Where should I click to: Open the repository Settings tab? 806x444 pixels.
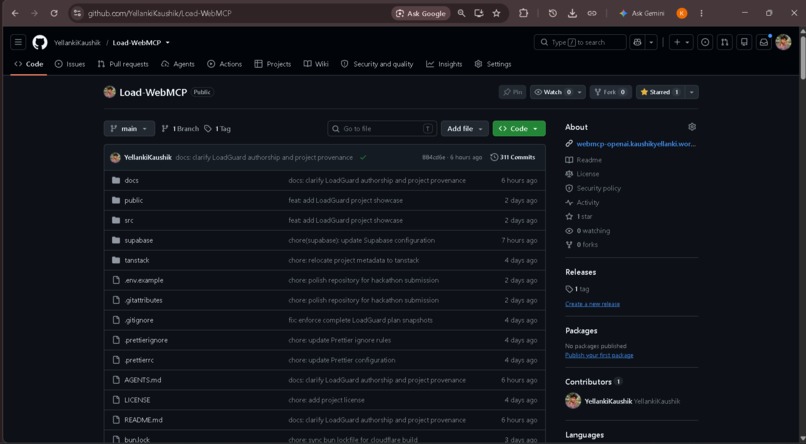coord(493,64)
